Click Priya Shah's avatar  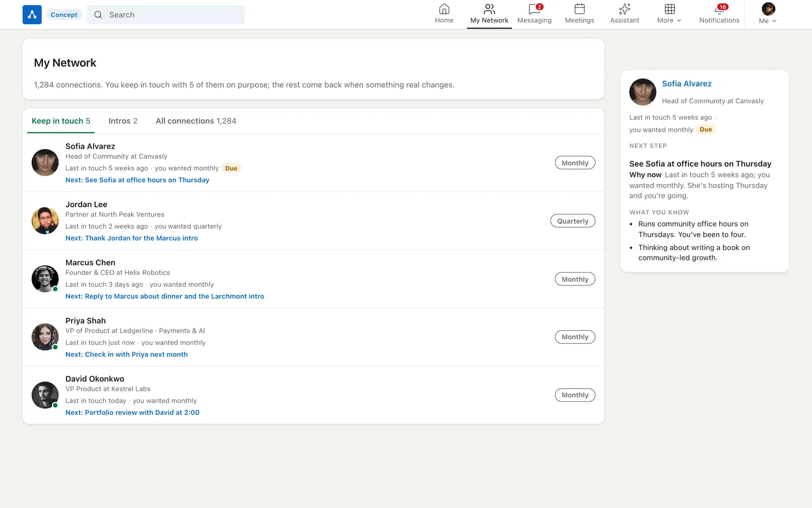[45, 337]
